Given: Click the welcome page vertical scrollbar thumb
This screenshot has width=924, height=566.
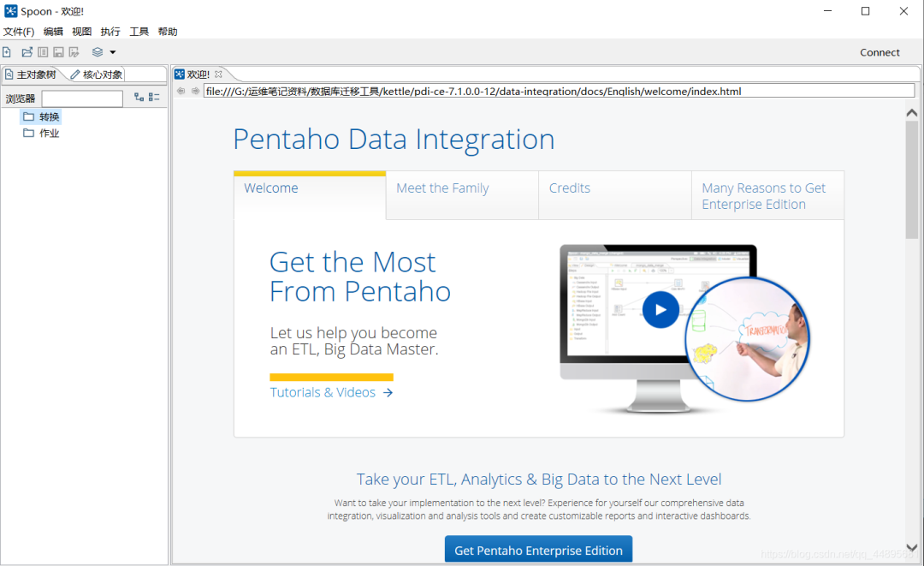Looking at the screenshot, I should [912, 180].
